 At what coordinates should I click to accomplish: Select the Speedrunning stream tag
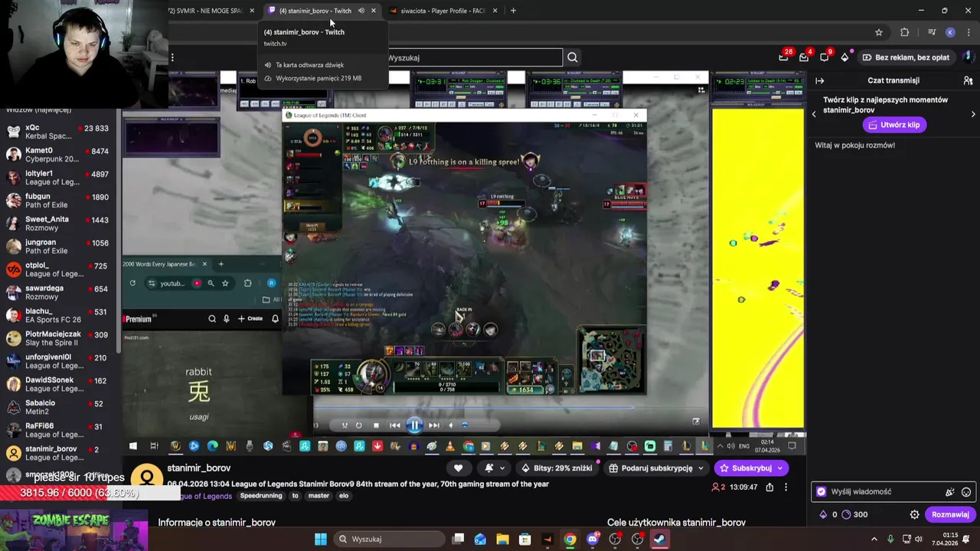[x=261, y=496]
